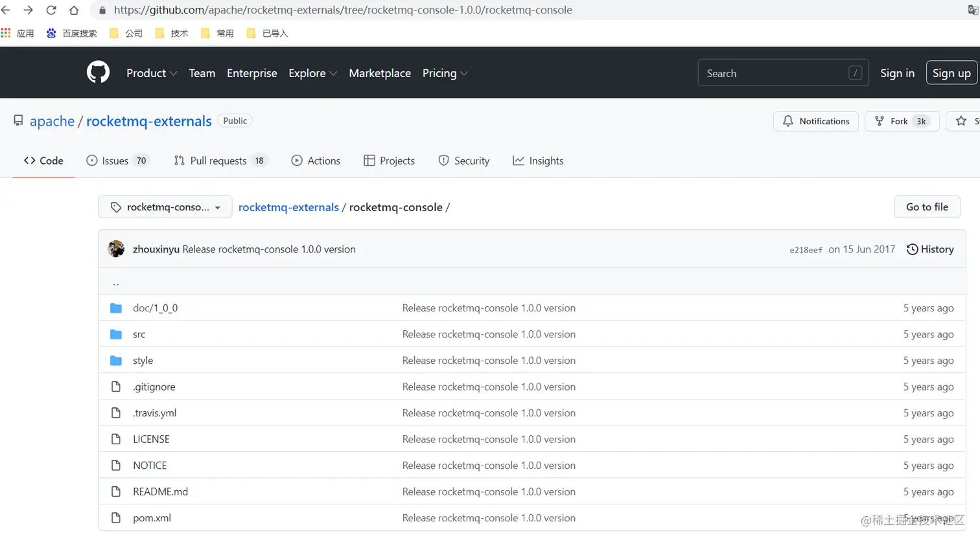Viewport: 980px width, 542px height.
Task: Open the apache owner link
Action: coord(52,121)
